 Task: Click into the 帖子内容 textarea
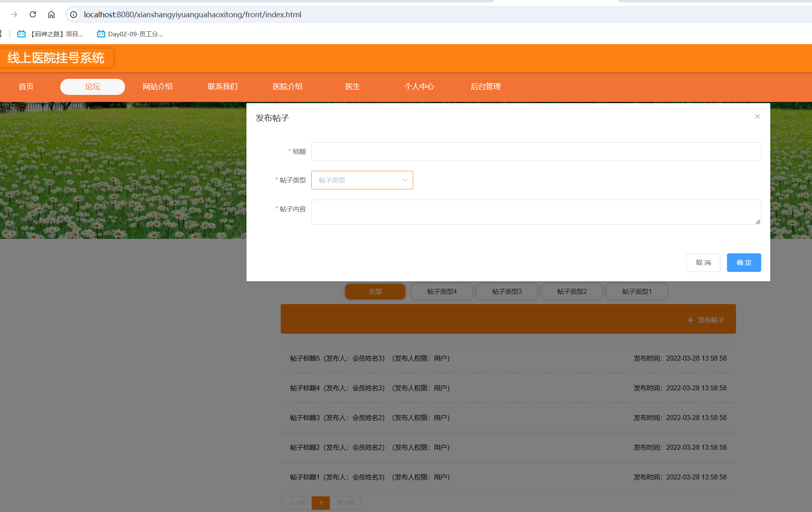[x=535, y=212]
